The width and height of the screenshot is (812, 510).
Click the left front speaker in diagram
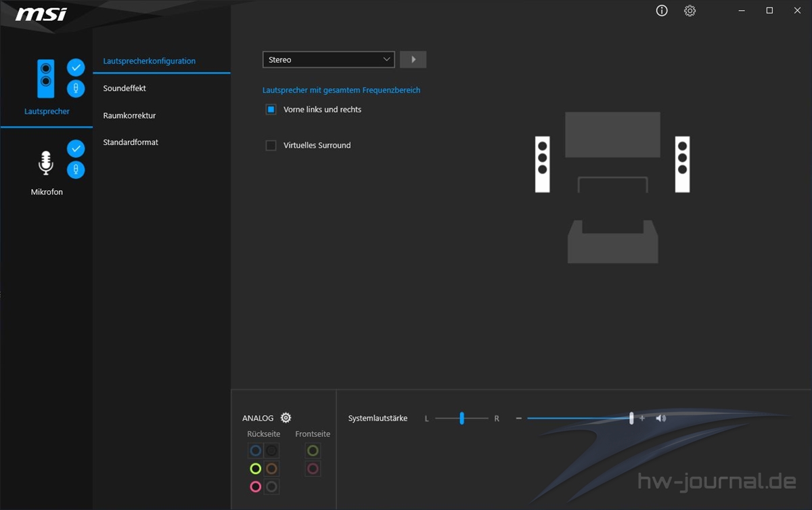pyautogui.click(x=542, y=164)
